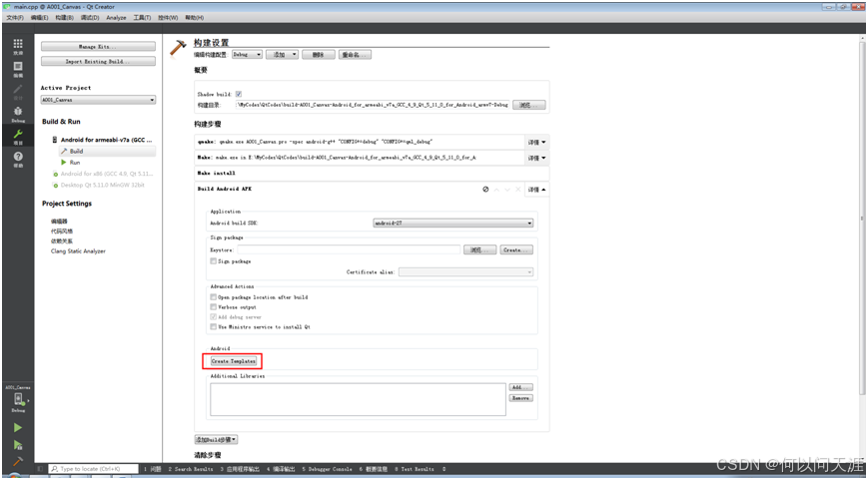Viewport: 868px width, 480px height.
Task: Collapse the Build Android APK details
Action: [x=537, y=190]
